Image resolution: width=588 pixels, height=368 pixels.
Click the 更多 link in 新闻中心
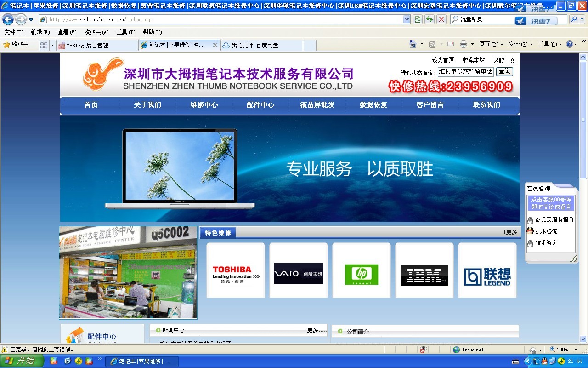(x=317, y=330)
